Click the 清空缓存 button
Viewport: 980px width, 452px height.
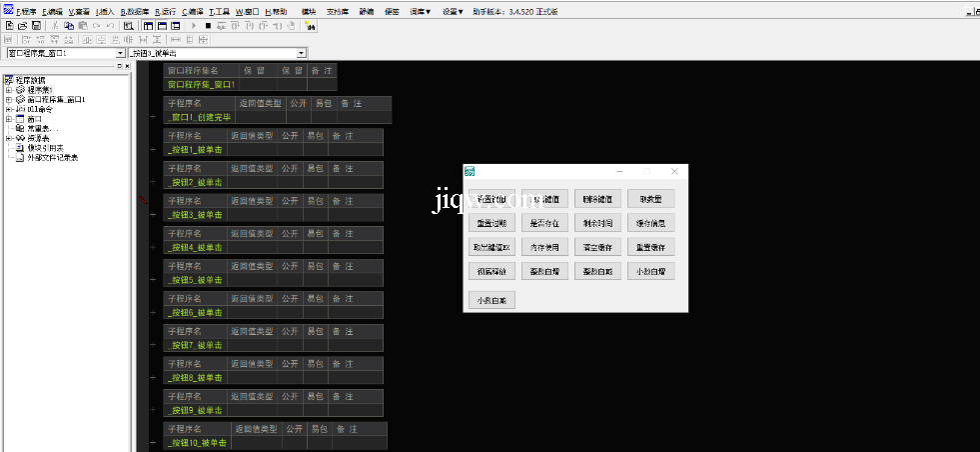(599, 246)
